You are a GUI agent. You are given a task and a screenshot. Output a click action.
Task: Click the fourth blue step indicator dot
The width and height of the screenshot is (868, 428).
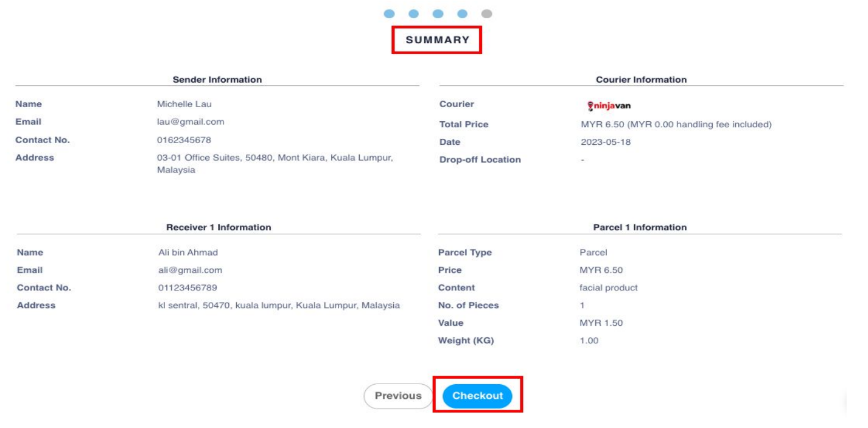coord(463,13)
